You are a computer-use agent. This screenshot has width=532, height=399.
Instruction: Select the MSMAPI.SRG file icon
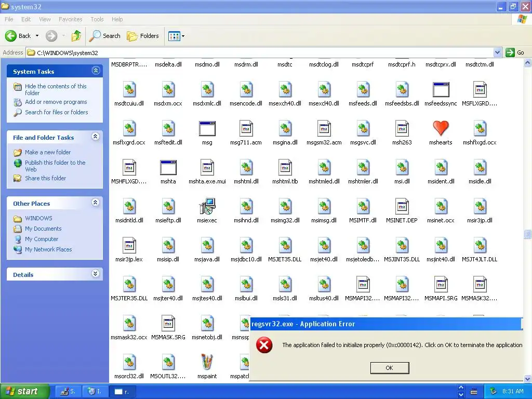[441, 284]
